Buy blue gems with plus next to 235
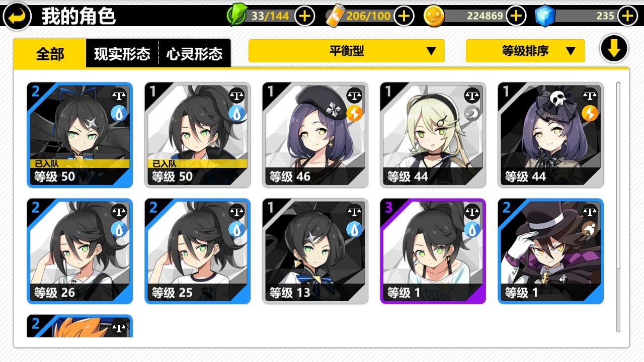The width and height of the screenshot is (644, 362). 627,16
